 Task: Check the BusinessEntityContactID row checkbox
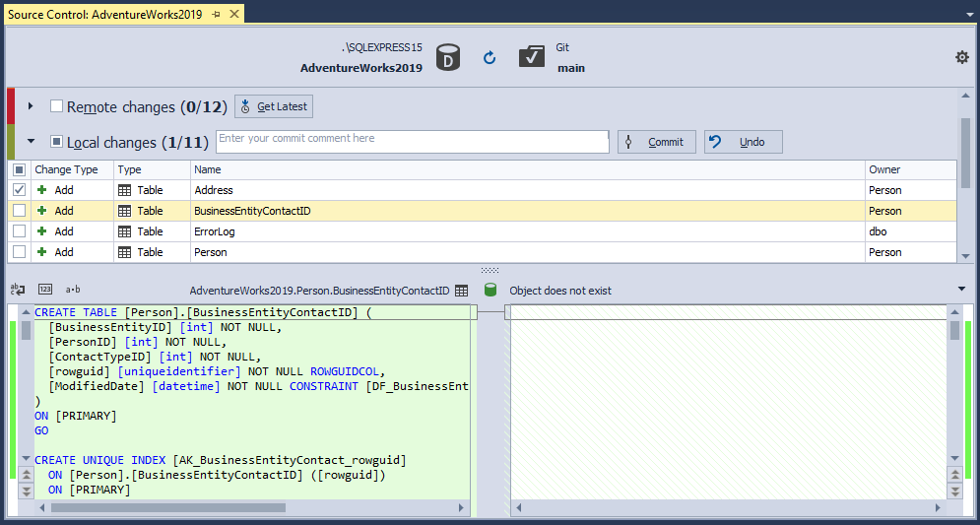[20, 211]
